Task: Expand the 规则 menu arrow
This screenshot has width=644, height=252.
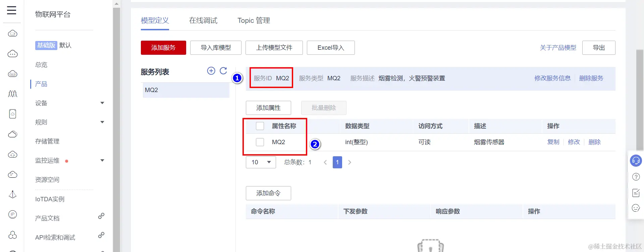Action: 102,122
